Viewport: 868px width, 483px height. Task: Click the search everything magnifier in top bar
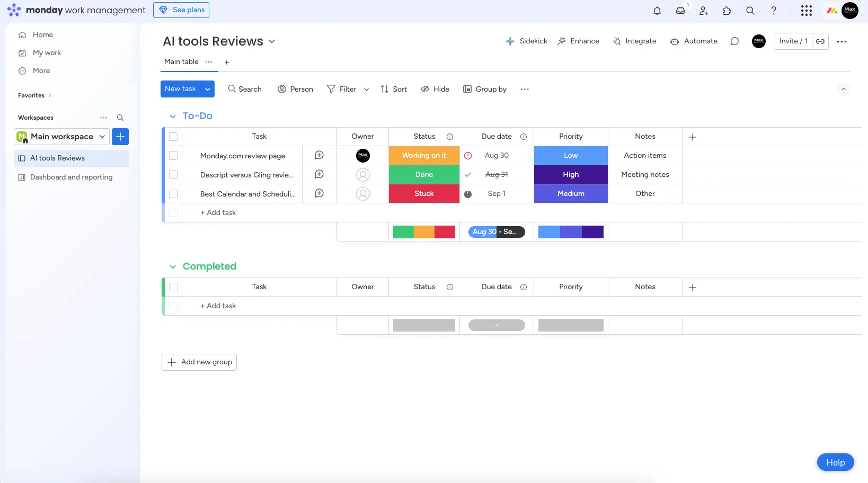[x=750, y=11]
